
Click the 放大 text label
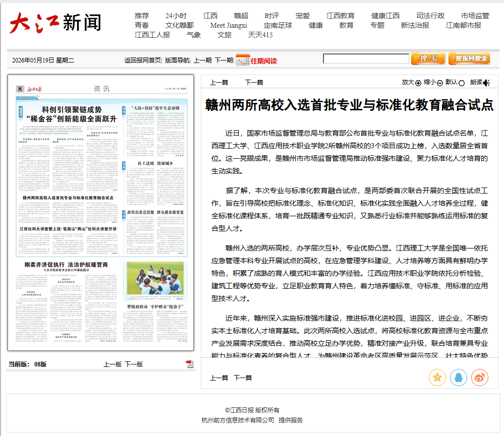(408, 82)
